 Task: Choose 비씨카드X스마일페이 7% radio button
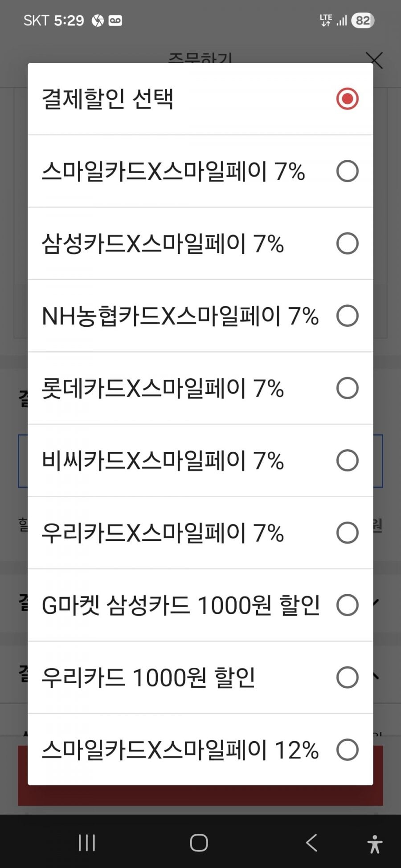pos(347,460)
